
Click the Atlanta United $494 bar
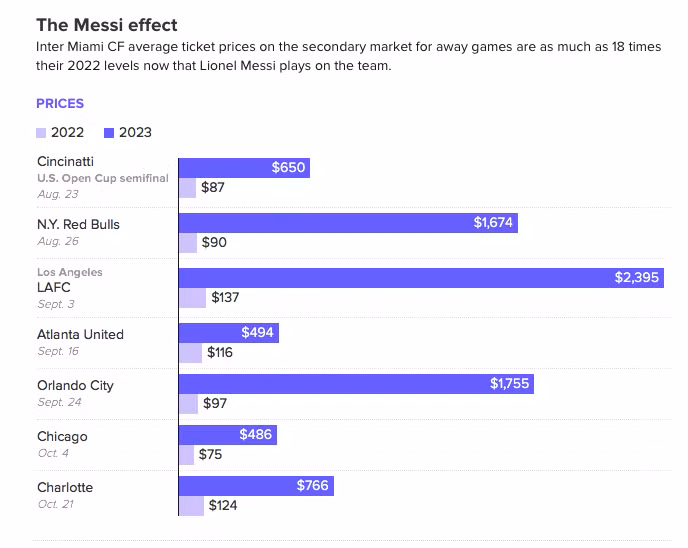[228, 332]
